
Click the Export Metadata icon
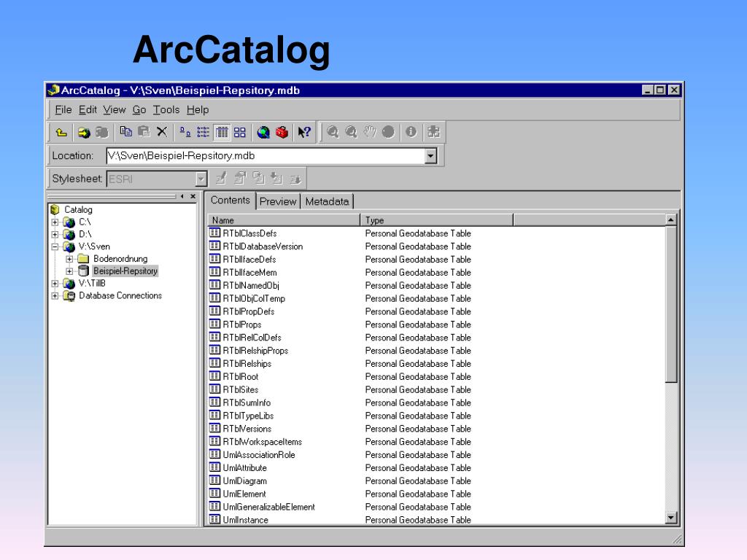(x=295, y=179)
